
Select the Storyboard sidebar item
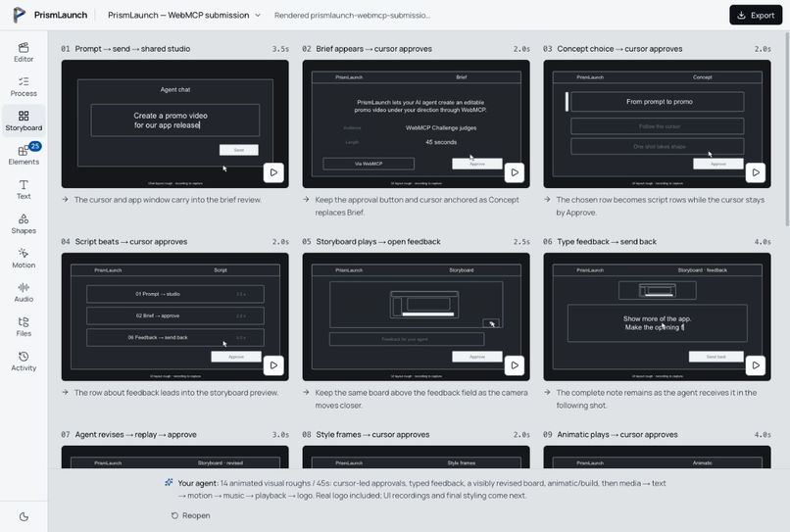[24, 121]
